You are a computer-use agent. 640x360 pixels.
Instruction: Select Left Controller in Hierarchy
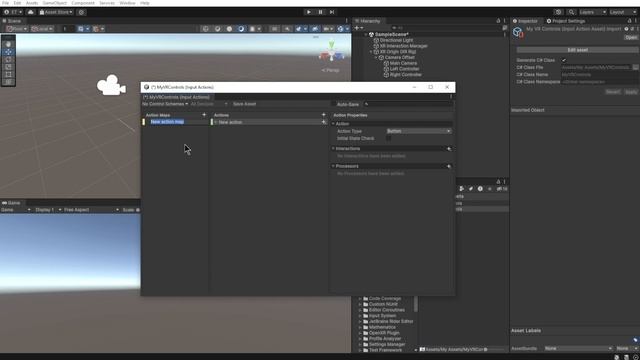pos(404,69)
